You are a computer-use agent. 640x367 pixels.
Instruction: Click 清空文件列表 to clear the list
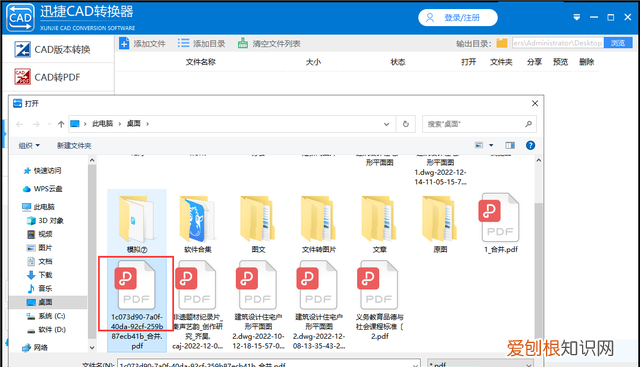[x=269, y=43]
